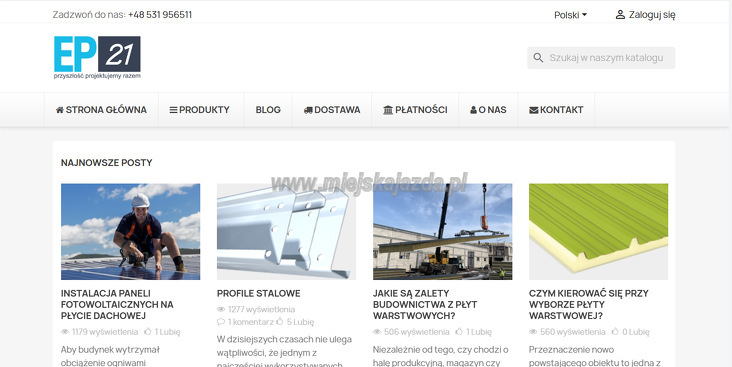Screen dimensions: 732x367
Task: Go to the Kontakt page
Action: pyautogui.click(x=556, y=110)
